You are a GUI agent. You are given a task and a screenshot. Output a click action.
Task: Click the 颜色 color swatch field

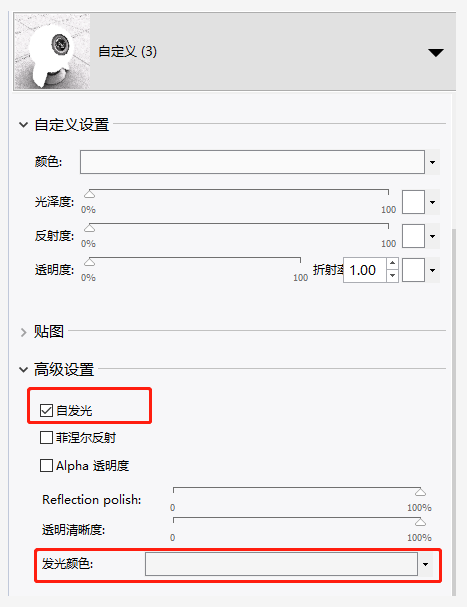[x=252, y=162]
